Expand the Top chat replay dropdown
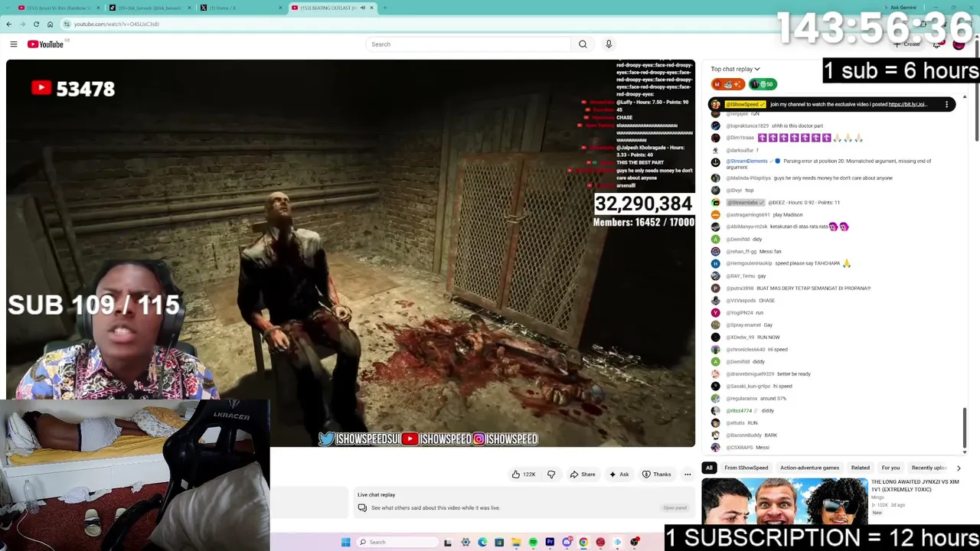 pyautogui.click(x=735, y=69)
